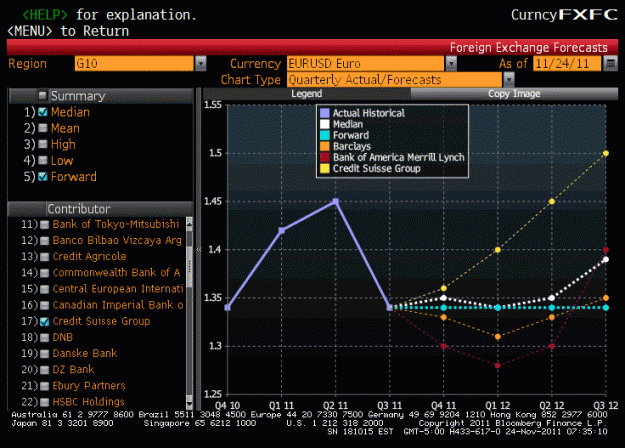Image resolution: width=625 pixels, height=448 pixels.
Task: Click the Summary section header
Action: click(x=101, y=96)
